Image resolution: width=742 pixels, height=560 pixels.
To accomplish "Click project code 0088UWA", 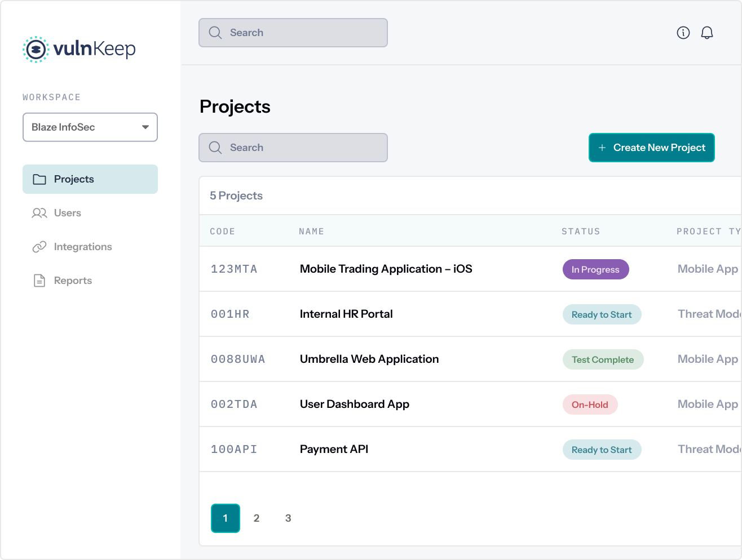I will [238, 359].
